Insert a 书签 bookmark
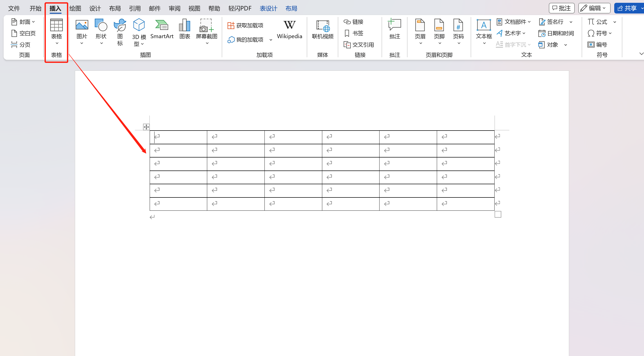 pos(354,33)
